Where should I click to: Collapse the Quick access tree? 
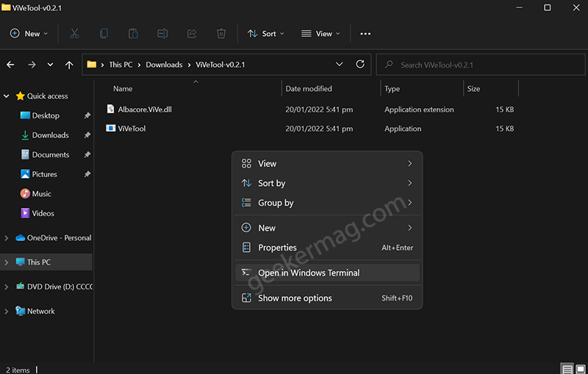click(7, 96)
